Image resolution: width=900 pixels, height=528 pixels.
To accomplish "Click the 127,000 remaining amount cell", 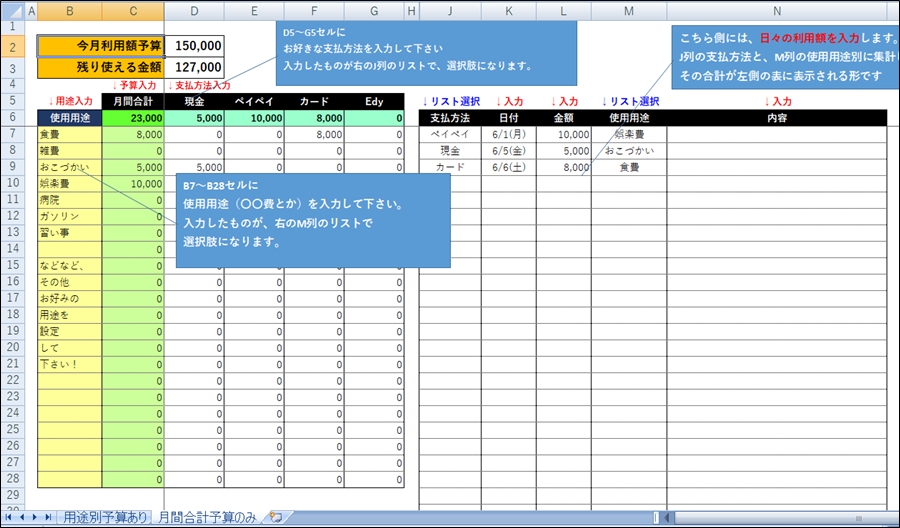I will pos(194,68).
